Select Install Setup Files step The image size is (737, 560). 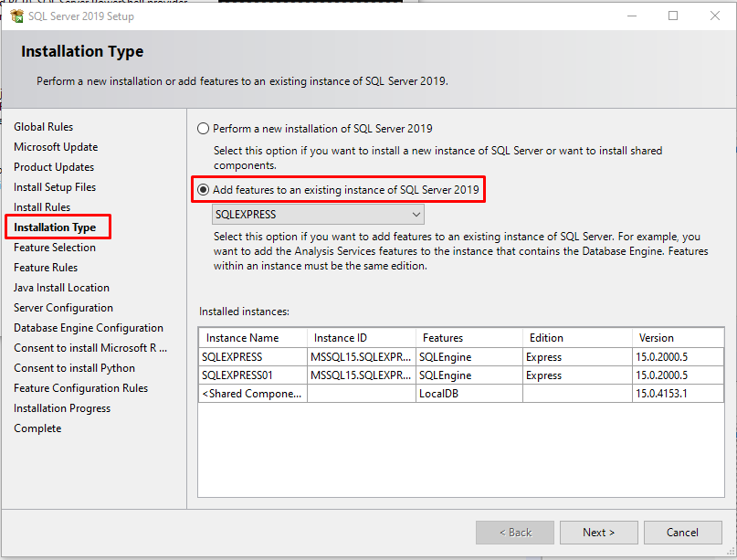pyautogui.click(x=55, y=187)
